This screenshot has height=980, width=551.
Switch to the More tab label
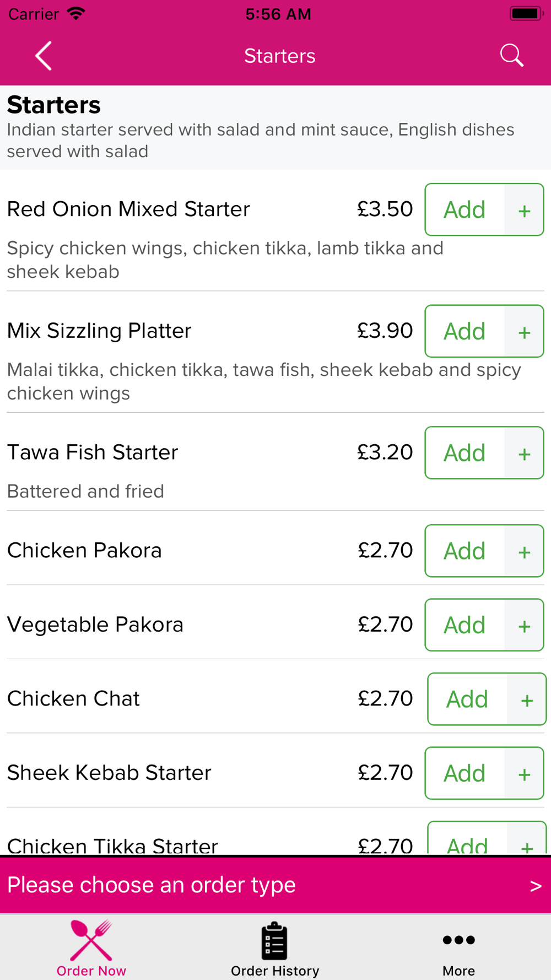[x=458, y=971]
